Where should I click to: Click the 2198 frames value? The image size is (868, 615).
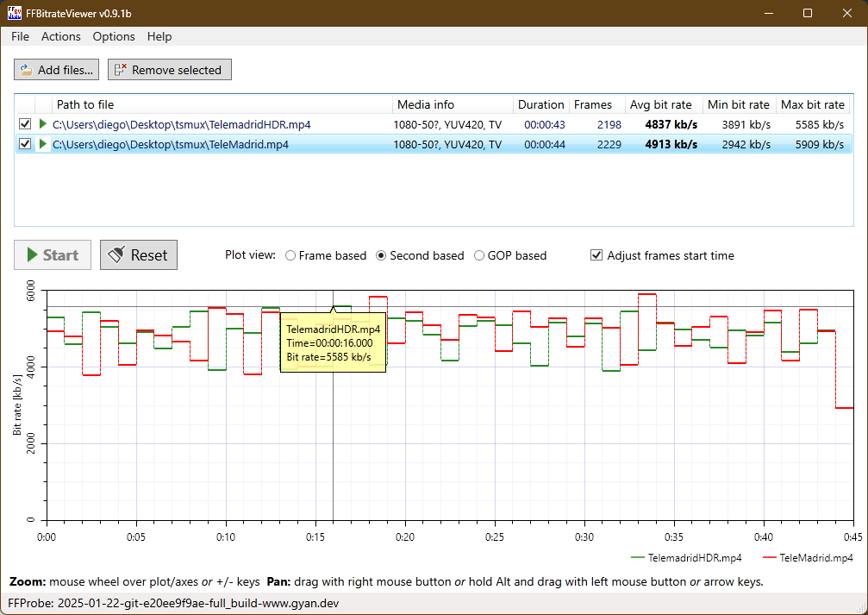[x=609, y=124]
